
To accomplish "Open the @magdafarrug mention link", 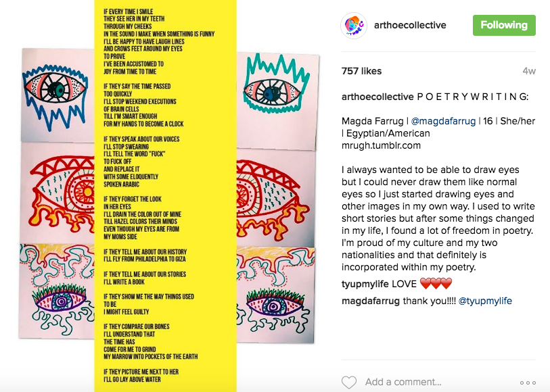I will pos(443,121).
